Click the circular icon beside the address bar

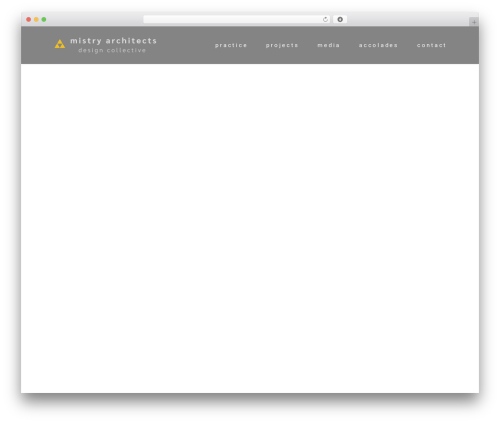(x=340, y=19)
